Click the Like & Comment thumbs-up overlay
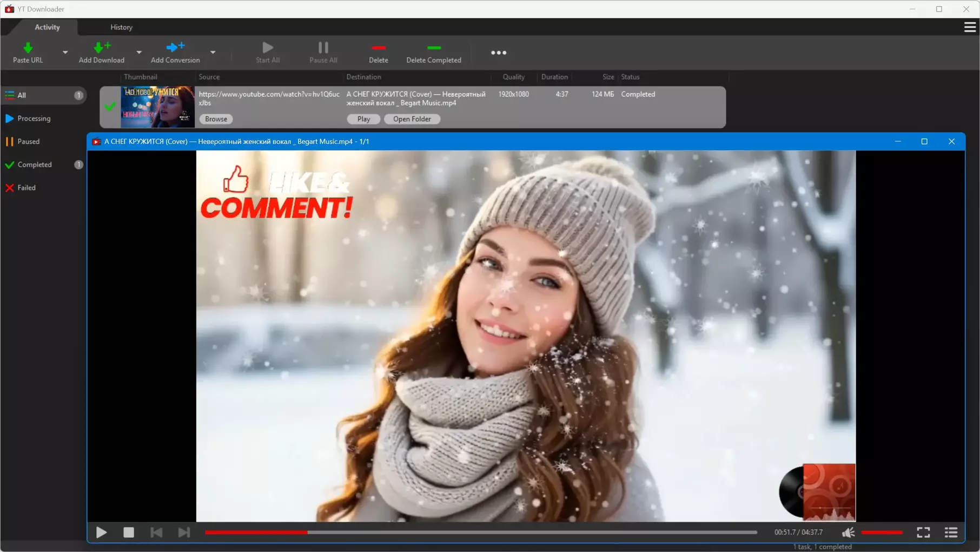 click(x=236, y=179)
